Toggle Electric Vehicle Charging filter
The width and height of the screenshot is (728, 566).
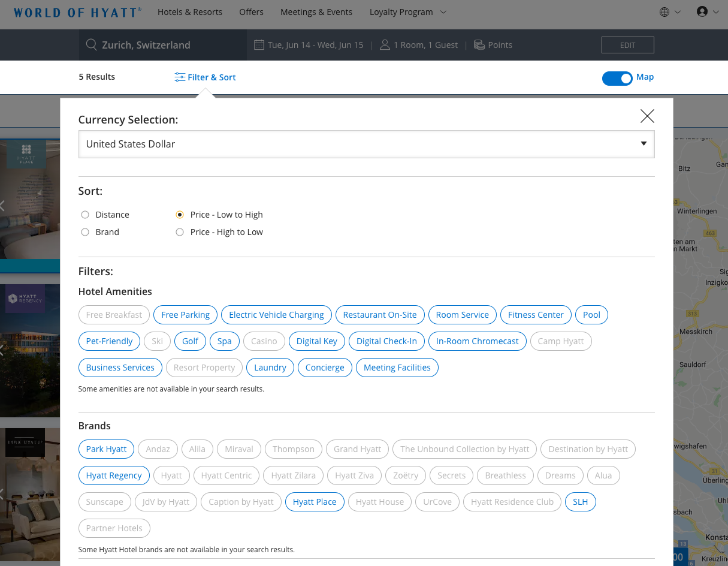point(276,315)
